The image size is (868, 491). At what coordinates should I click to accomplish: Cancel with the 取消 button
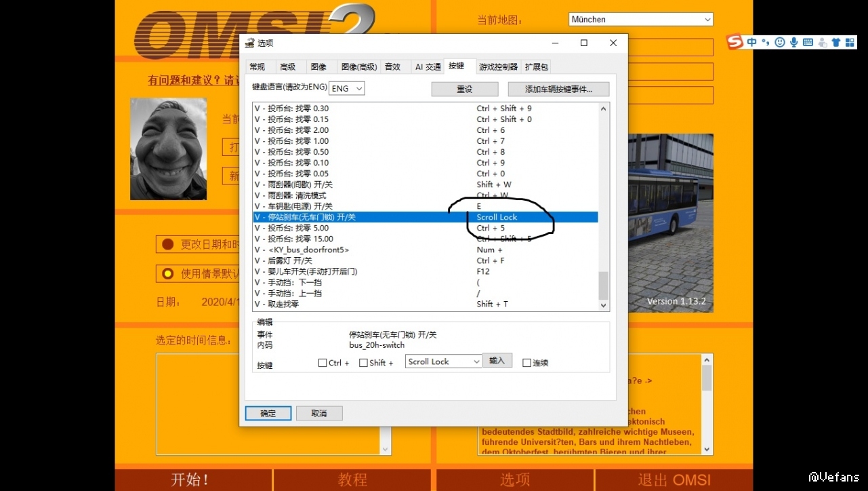coord(319,413)
